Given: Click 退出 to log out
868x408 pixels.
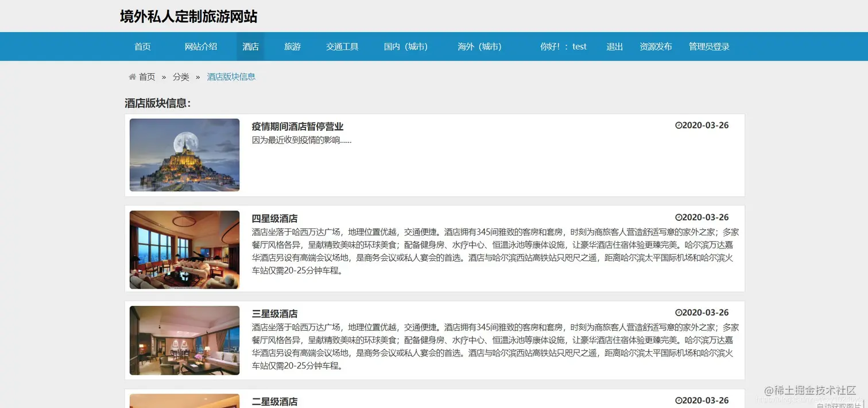Looking at the screenshot, I should [x=614, y=46].
